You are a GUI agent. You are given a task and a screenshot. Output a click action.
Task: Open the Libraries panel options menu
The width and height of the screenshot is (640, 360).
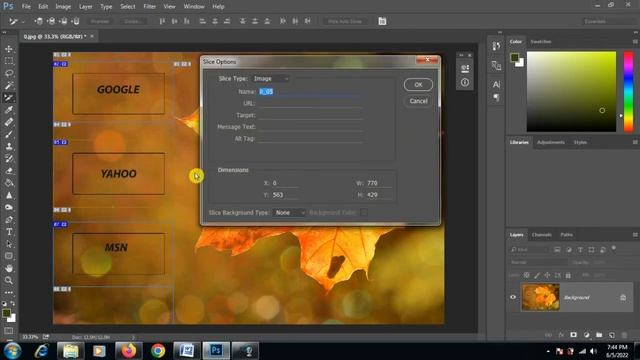coord(635,142)
